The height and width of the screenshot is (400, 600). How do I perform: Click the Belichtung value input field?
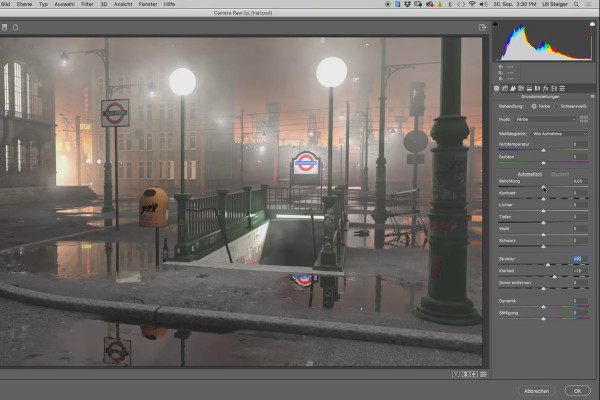tap(580, 181)
